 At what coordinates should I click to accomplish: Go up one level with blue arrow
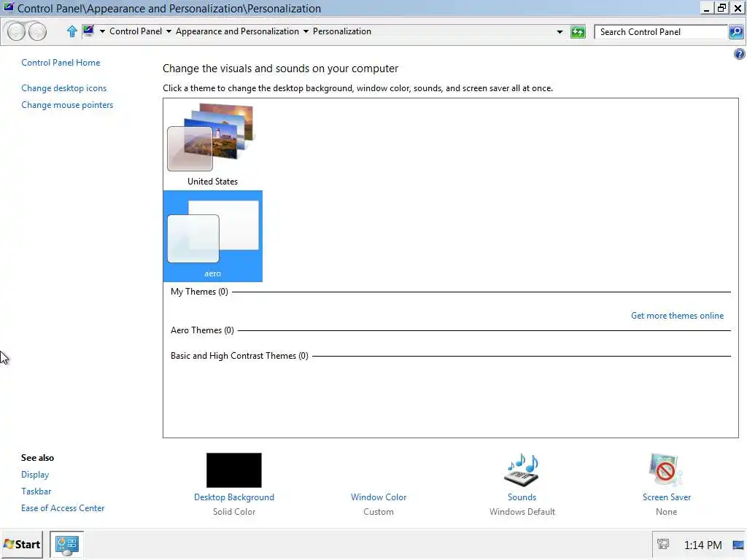72,31
